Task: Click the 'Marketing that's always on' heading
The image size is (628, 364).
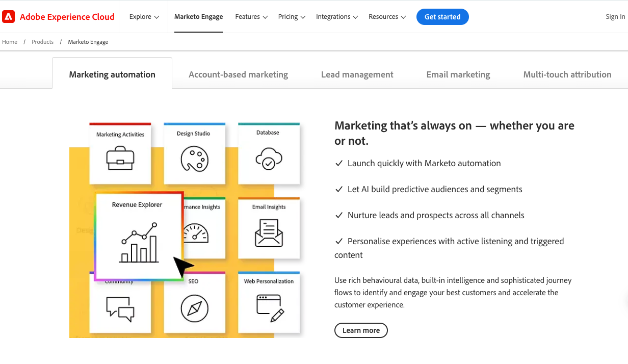Action: tap(454, 133)
